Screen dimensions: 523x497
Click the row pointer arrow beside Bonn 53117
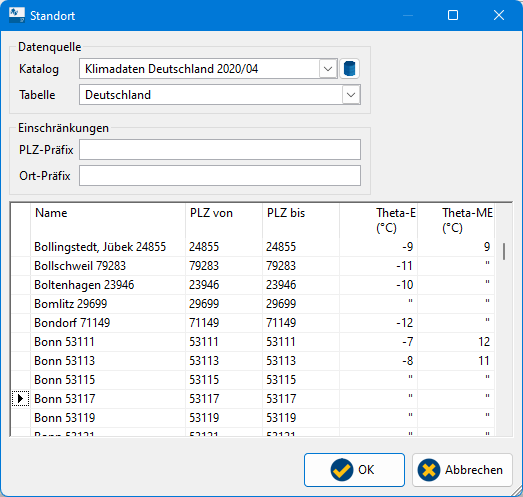(x=20, y=398)
